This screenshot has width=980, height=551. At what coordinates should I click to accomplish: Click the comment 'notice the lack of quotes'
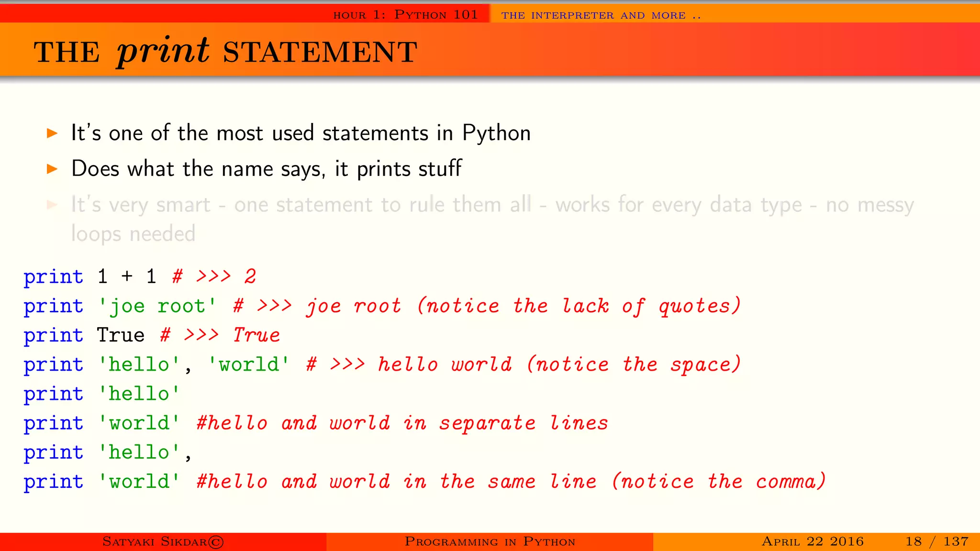click(x=579, y=306)
